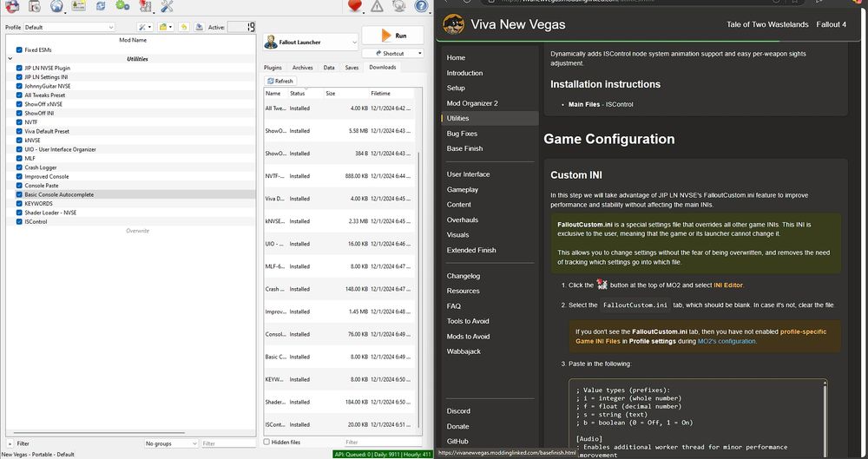Viewport: 868px width, 459px height.
Task: Open the Notifications warning triangle icon
Action: coord(377,6)
